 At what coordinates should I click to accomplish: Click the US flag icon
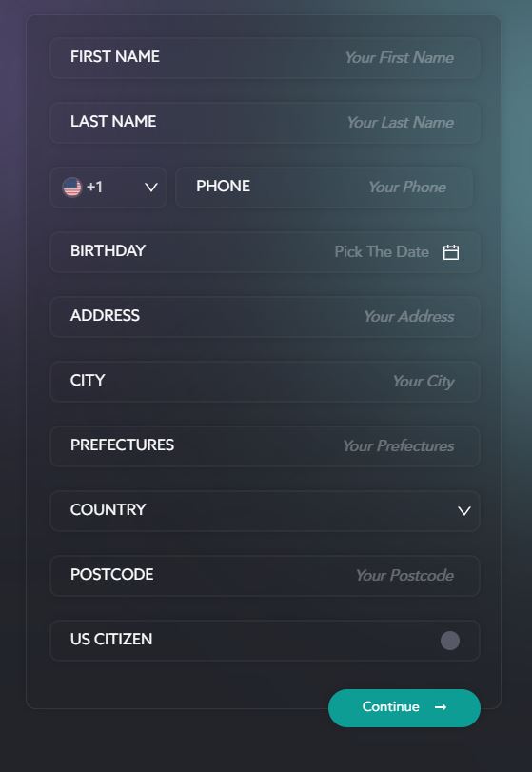pos(71,188)
